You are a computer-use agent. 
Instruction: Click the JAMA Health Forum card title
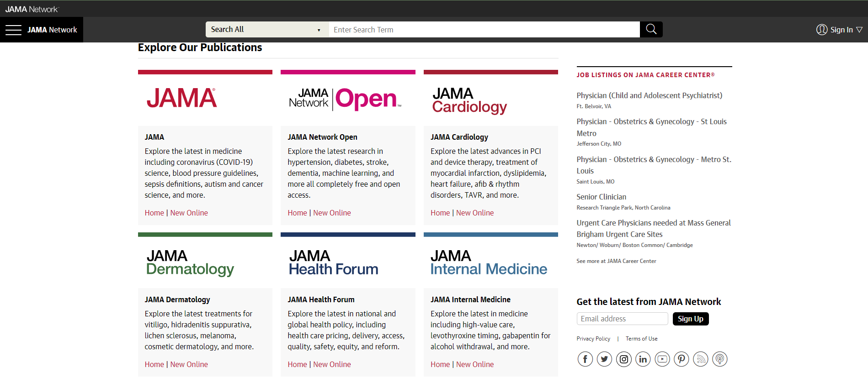tap(321, 299)
